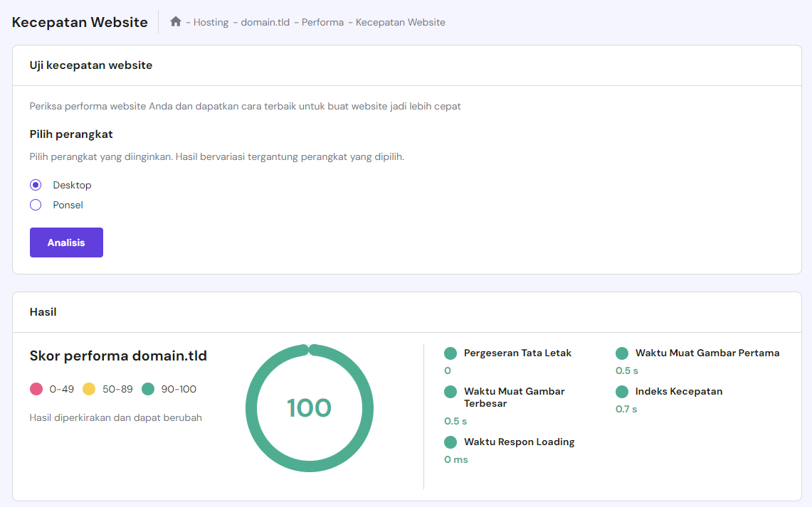Viewport: 812px width, 507px height.
Task: Select the Ponsel radio button
Action: [36, 205]
